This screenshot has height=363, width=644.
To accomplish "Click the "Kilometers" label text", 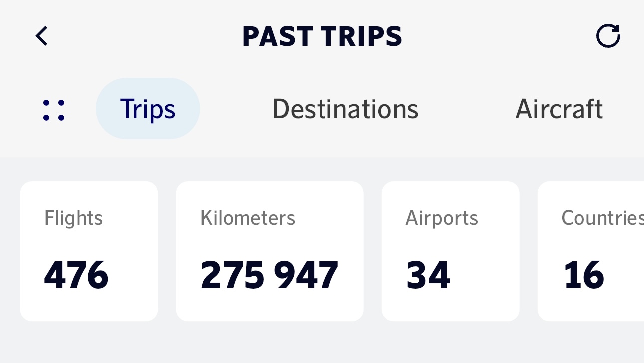I will point(248,218).
